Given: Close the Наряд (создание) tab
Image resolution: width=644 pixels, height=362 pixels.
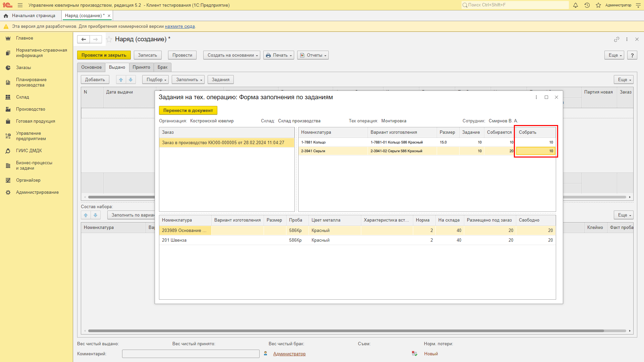Looking at the screenshot, I should click(109, 16).
